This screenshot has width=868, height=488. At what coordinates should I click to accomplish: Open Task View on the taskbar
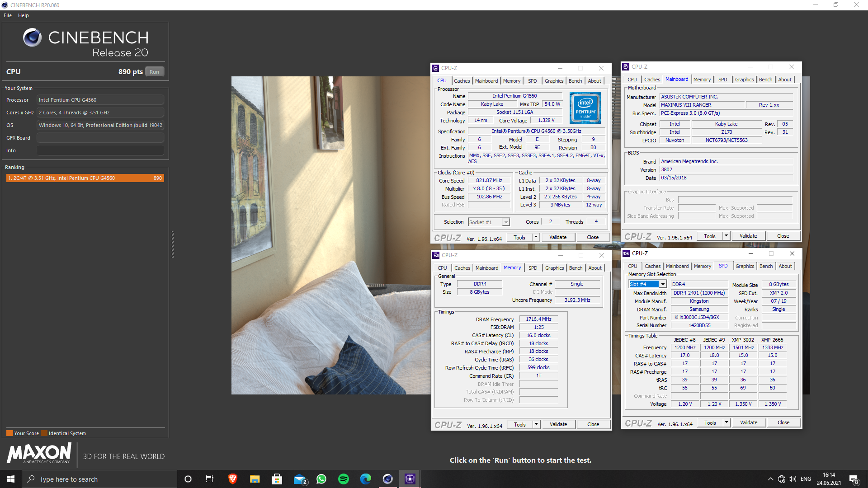(210, 479)
